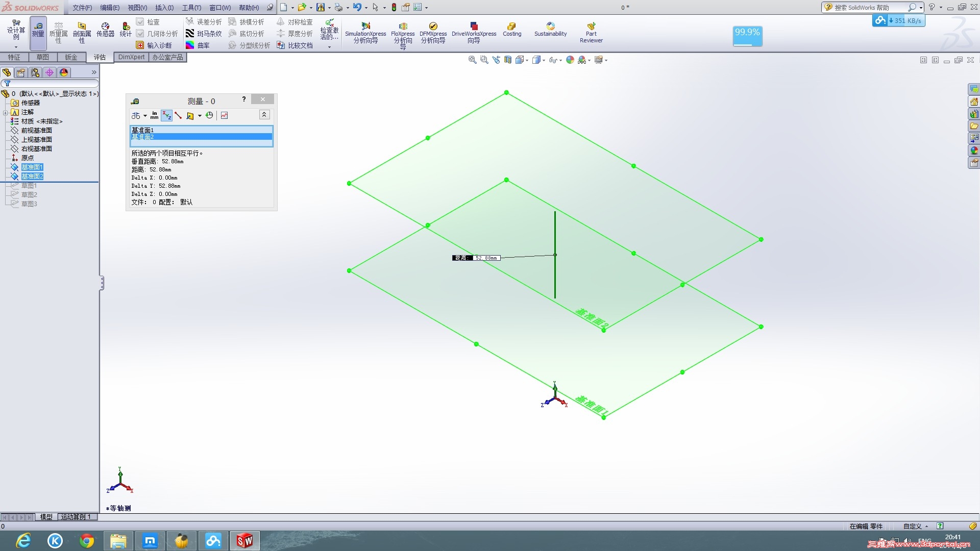The height and width of the screenshot is (551, 980).
Task: Open arc/circle measurement dropdown arrow
Action: (145, 116)
